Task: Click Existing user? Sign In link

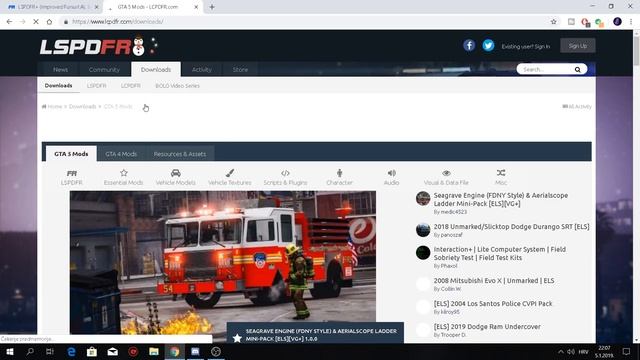Action: [526, 47]
